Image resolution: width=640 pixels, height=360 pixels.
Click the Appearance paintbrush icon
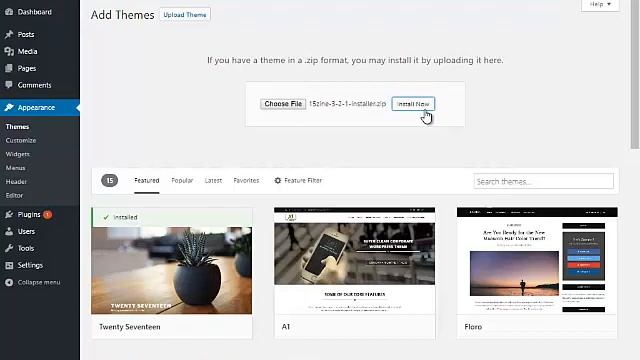pos(9,107)
